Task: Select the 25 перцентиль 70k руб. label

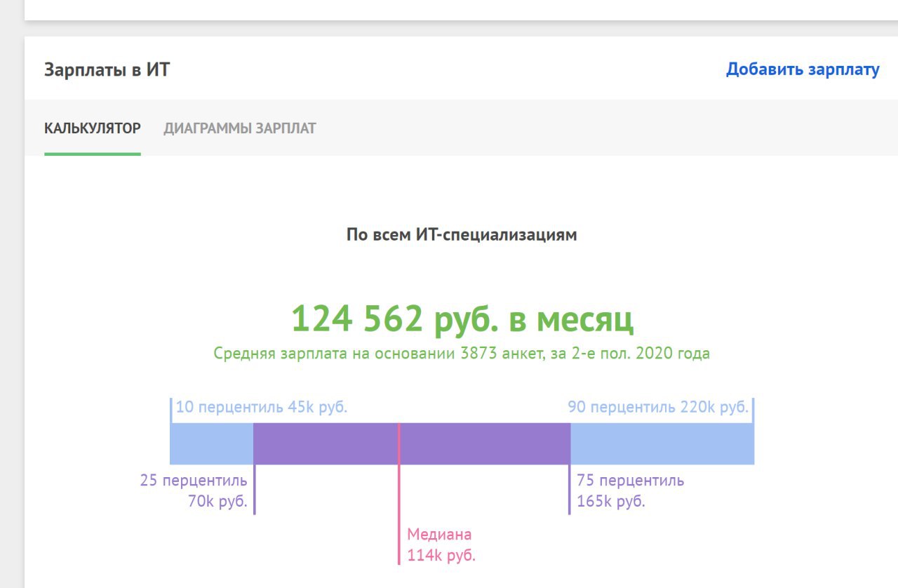Action: [x=194, y=491]
